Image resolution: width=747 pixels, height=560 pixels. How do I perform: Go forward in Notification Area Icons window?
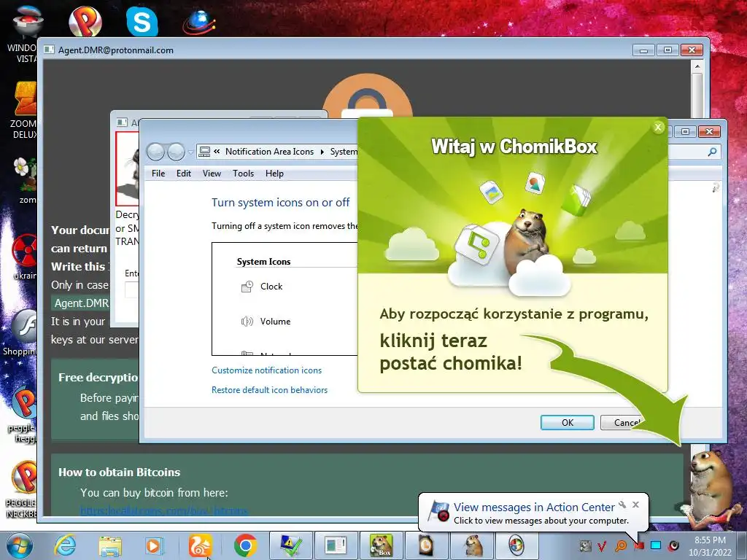pos(176,152)
